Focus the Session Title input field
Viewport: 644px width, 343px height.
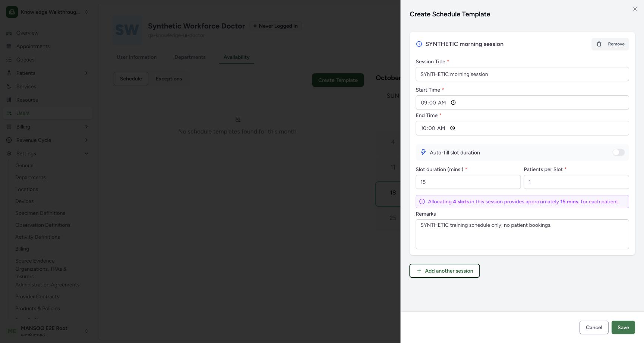click(522, 74)
